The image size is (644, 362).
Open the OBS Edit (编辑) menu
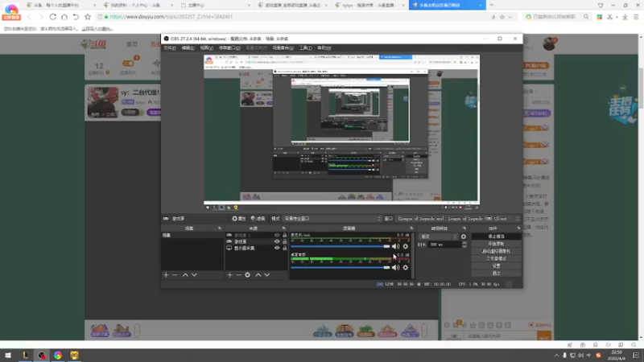[x=188, y=48]
